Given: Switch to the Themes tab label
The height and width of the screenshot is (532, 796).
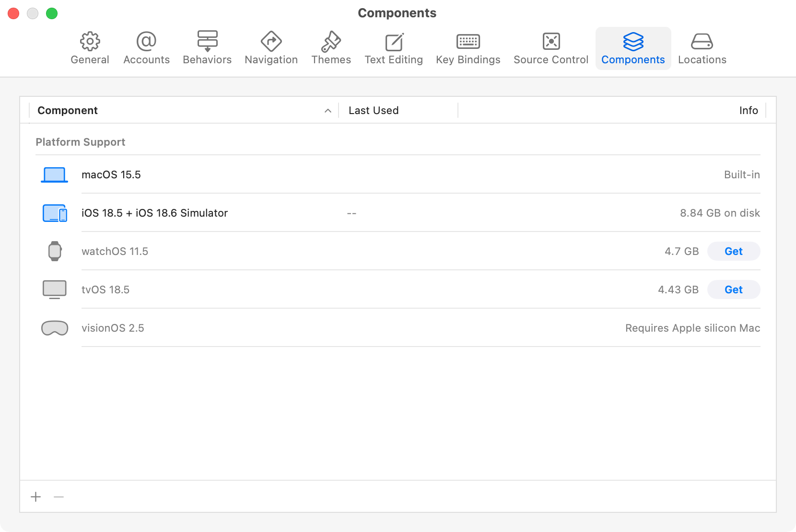Looking at the screenshot, I should [x=331, y=60].
